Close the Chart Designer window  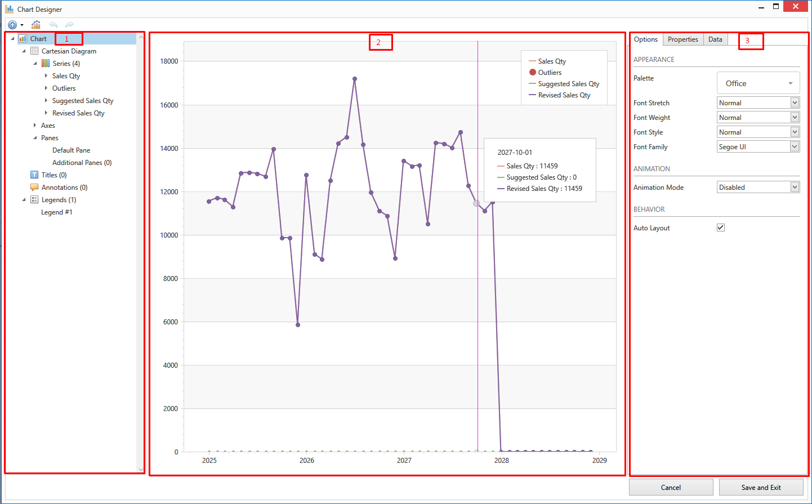796,6
